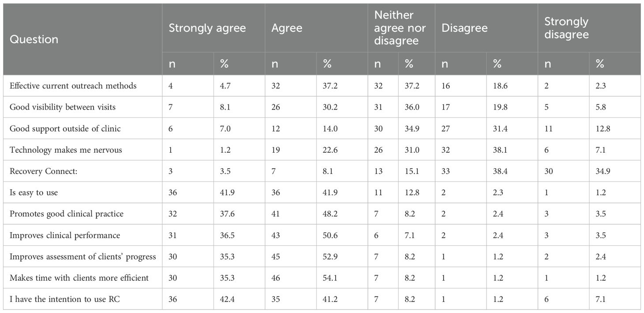Click the Promotes good clinical practice label
This screenshot has height=313, width=644.
pos(67,214)
